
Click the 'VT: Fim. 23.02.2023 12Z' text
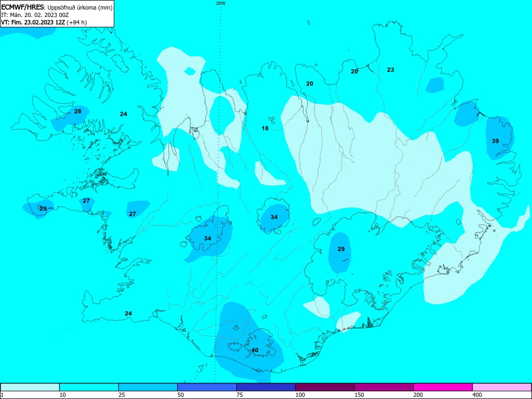(x=33, y=22)
